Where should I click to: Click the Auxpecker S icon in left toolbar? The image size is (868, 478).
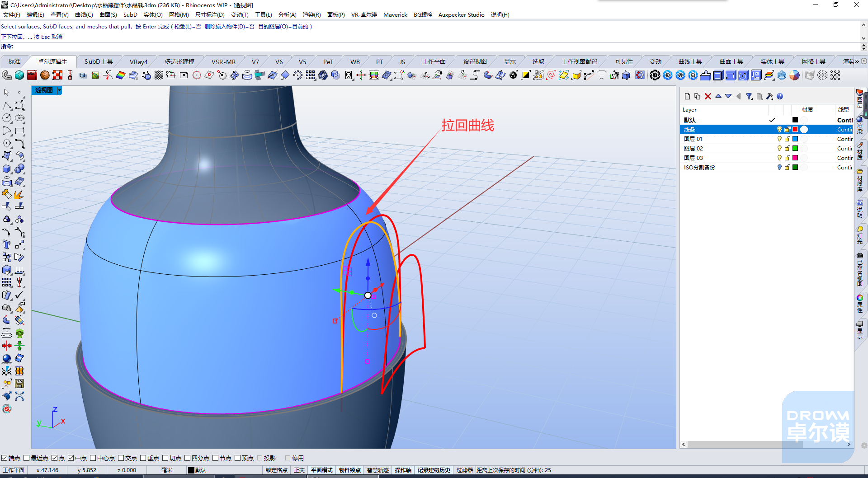click(6, 409)
